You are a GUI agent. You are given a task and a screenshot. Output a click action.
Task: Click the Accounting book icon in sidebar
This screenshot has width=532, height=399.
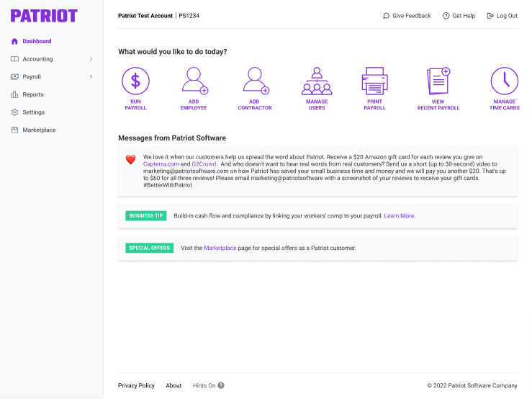pos(14,59)
